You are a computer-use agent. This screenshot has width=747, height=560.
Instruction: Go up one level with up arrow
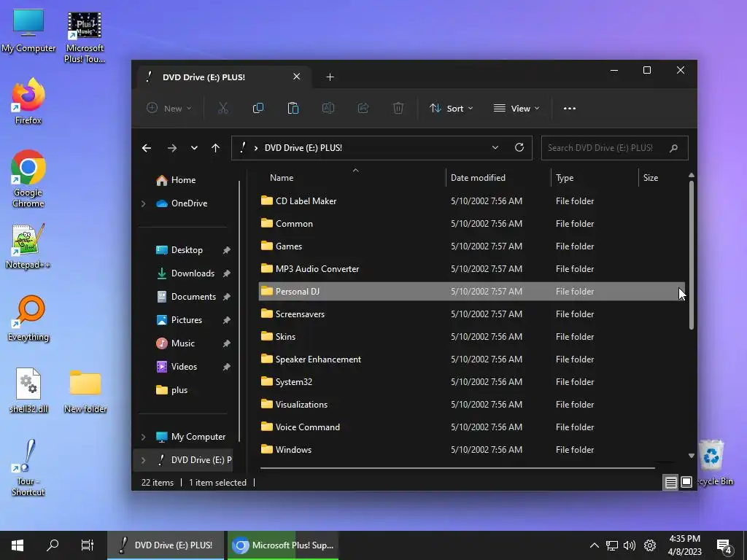click(215, 148)
